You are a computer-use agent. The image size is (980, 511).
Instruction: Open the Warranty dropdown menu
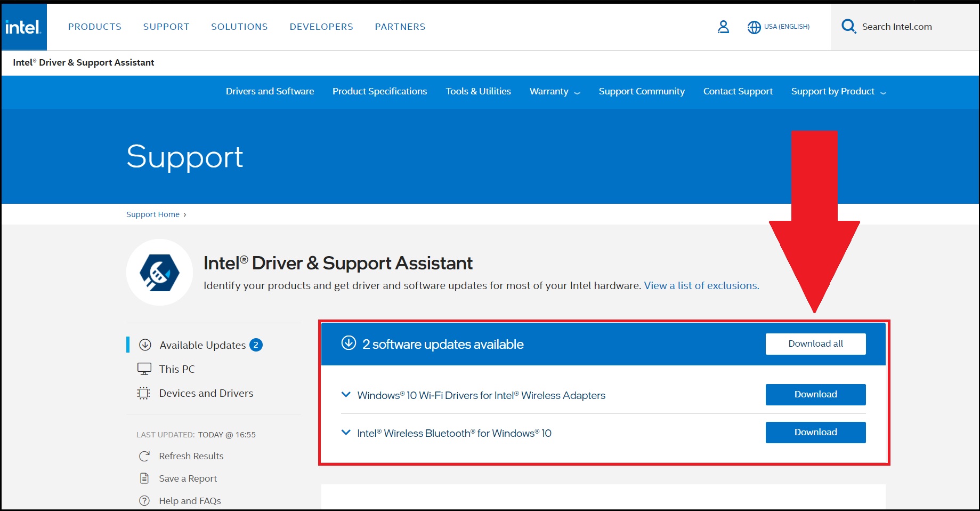pos(554,92)
